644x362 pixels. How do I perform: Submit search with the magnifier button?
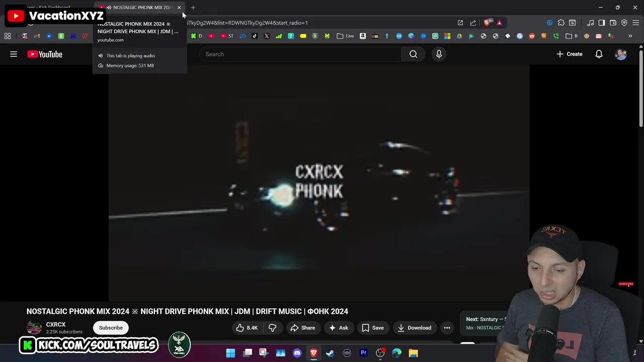(413, 54)
